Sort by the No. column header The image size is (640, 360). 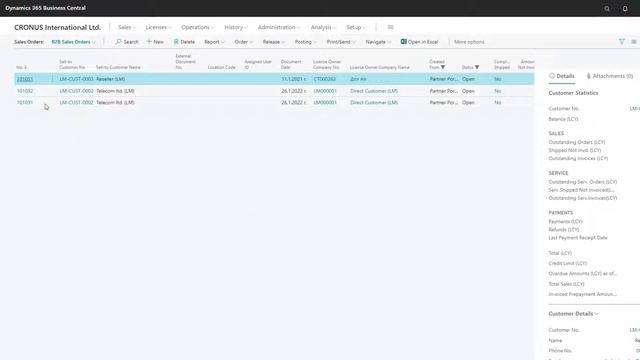[21, 67]
